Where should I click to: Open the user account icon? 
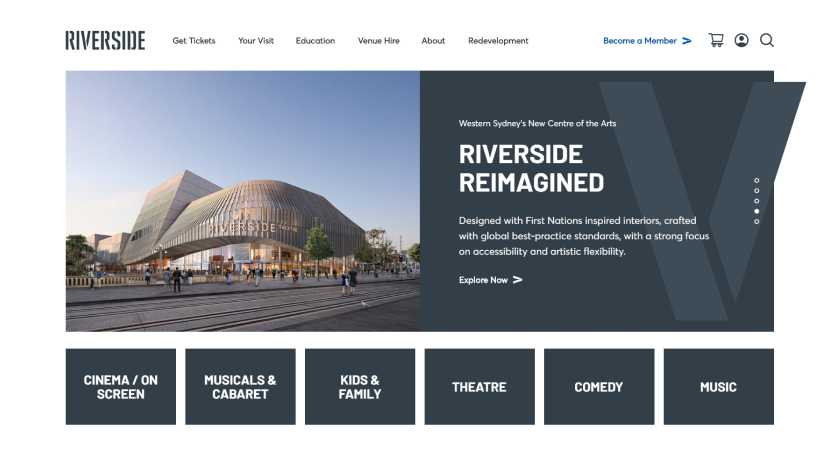741,40
